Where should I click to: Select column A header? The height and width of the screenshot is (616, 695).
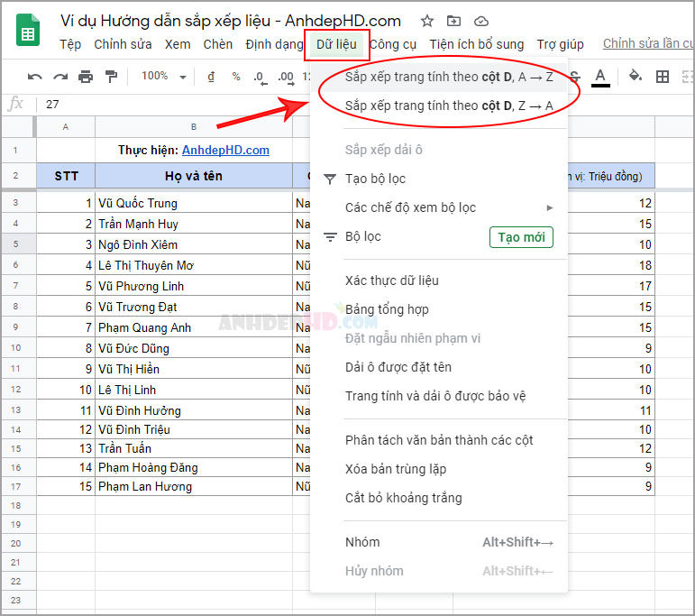[x=66, y=127]
